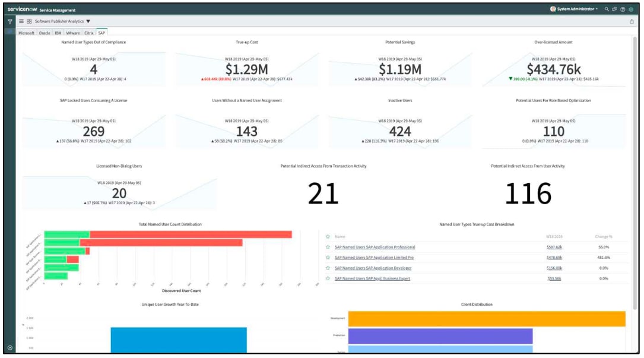Click the help question mark icon
644x358 pixels.
[623, 9]
